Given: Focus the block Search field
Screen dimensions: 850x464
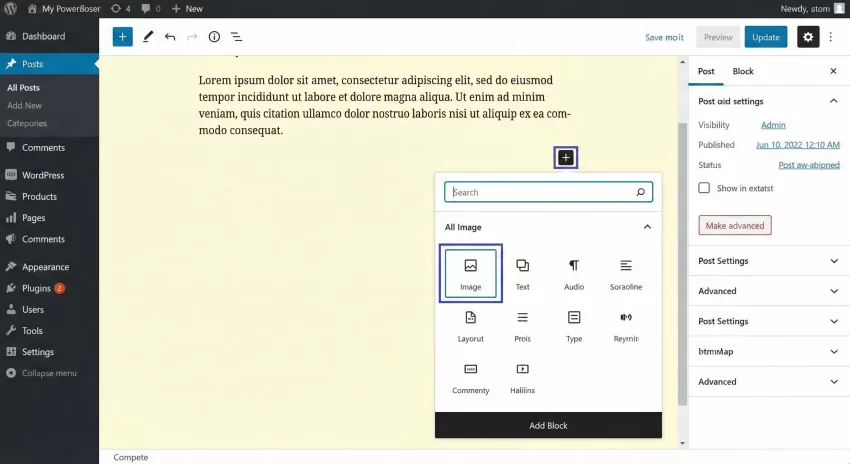Looking at the screenshot, I should 548,192.
